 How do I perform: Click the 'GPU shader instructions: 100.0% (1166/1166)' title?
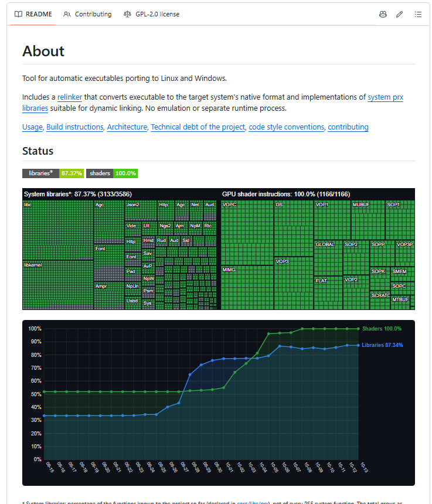(x=285, y=194)
